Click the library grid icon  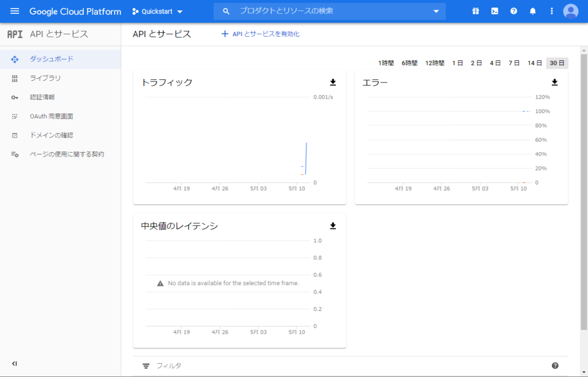click(14, 78)
